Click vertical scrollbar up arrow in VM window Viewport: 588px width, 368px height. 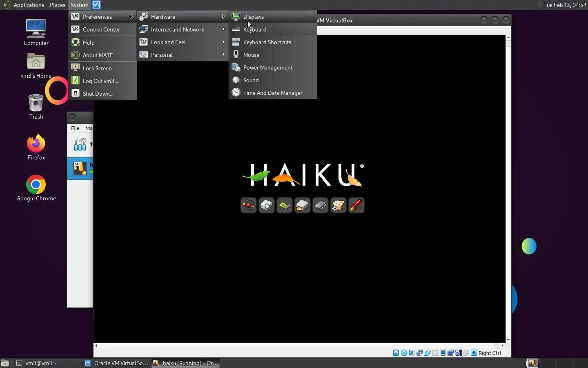point(508,37)
